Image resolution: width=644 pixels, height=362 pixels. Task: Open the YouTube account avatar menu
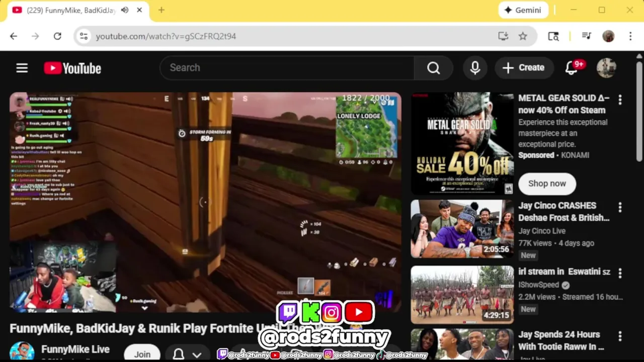pos(606,68)
